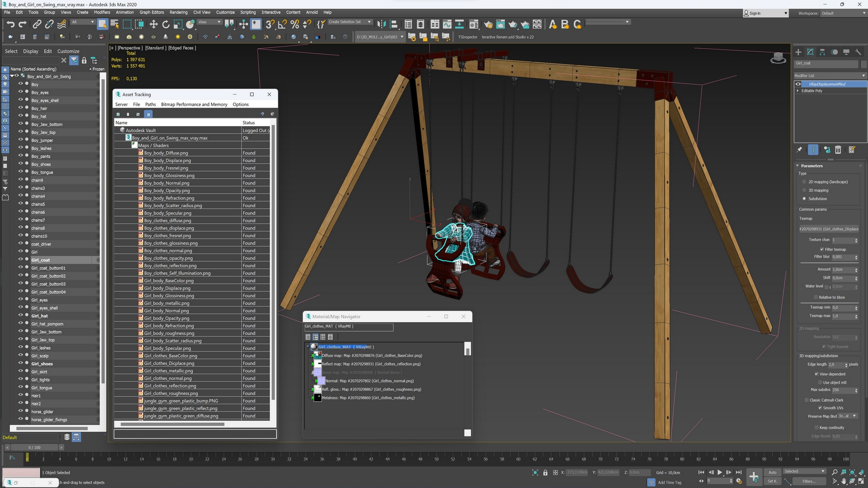Screen dimensions: 868x488
Task: Toggle VRayDisplacementMod modifier eye icon
Action: pos(798,84)
